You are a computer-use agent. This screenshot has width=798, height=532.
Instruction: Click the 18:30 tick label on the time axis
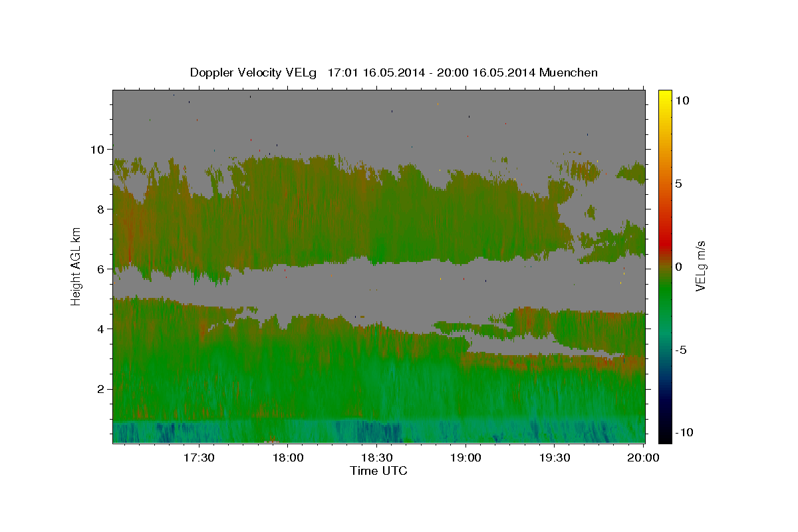coord(376,458)
